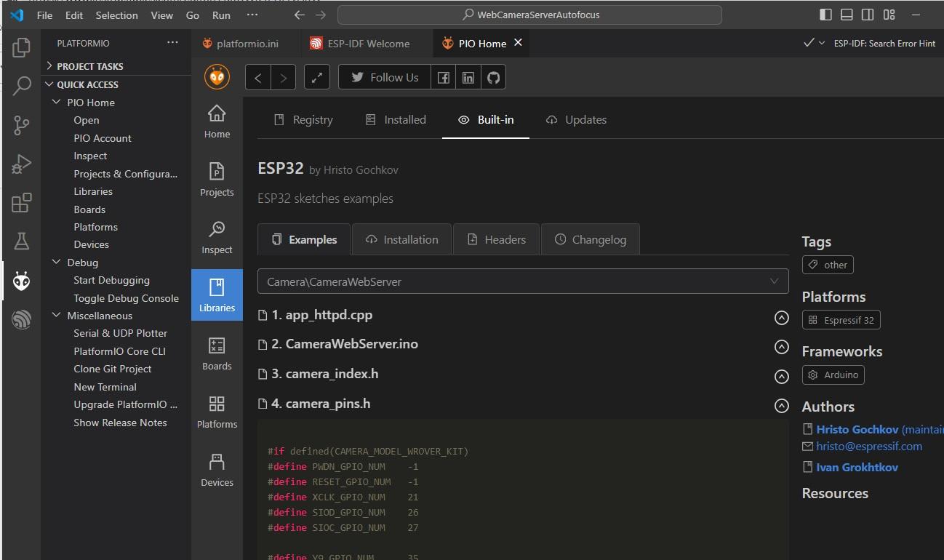Go forward with the right arrow in PIO Home
The image size is (944, 560).
pyautogui.click(x=283, y=78)
